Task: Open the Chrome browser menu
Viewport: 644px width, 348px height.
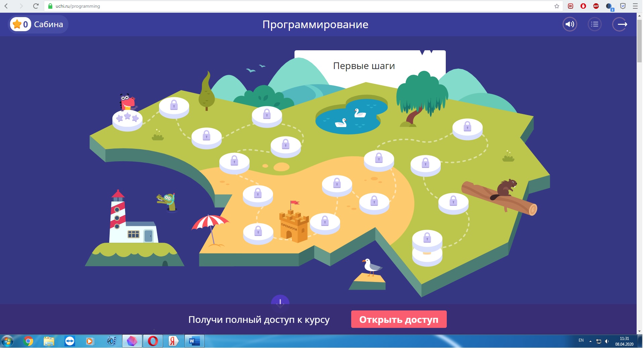Action: click(635, 6)
